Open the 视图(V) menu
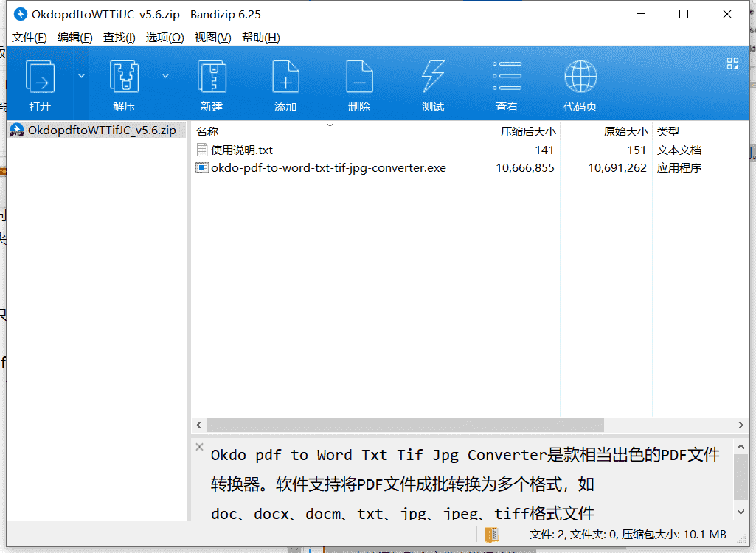The width and height of the screenshot is (756, 553). pyautogui.click(x=212, y=38)
